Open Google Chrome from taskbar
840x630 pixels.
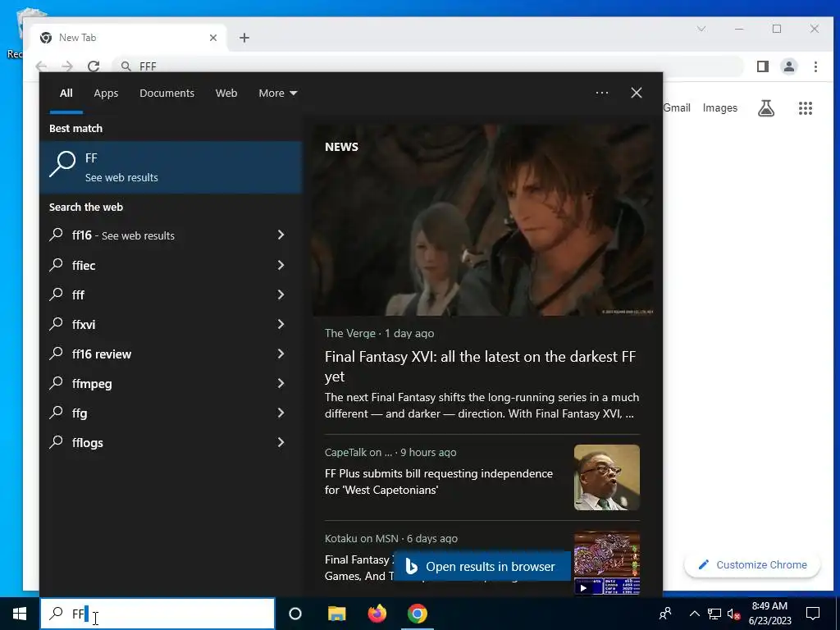[x=418, y=614]
